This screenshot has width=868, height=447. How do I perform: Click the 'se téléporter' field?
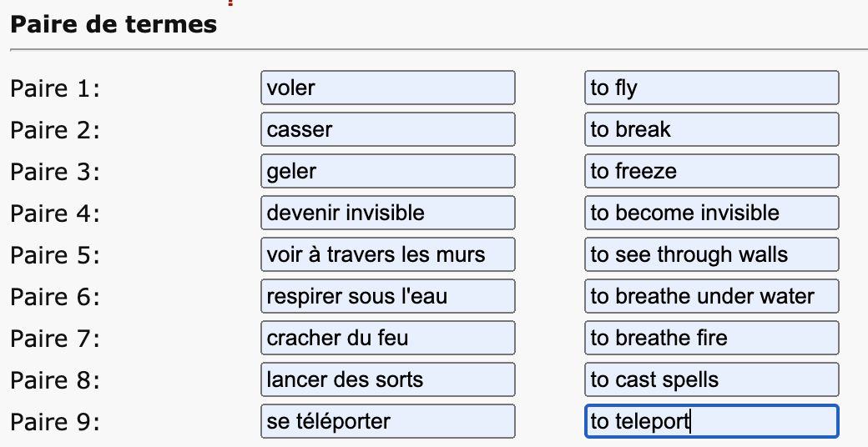pos(387,421)
